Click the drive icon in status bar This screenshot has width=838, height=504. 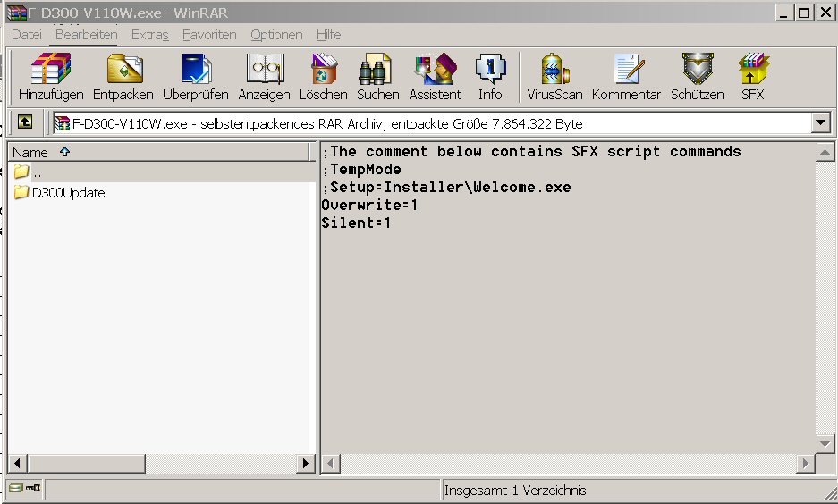[x=16, y=487]
